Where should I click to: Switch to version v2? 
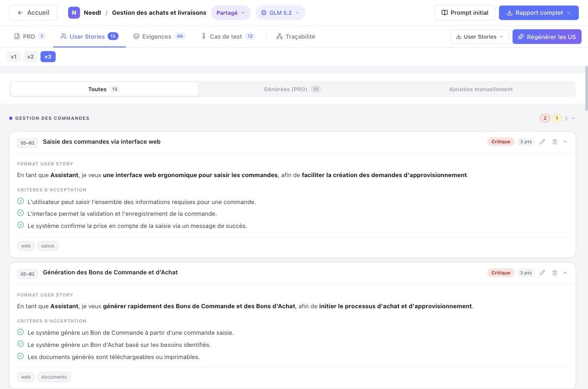30,56
